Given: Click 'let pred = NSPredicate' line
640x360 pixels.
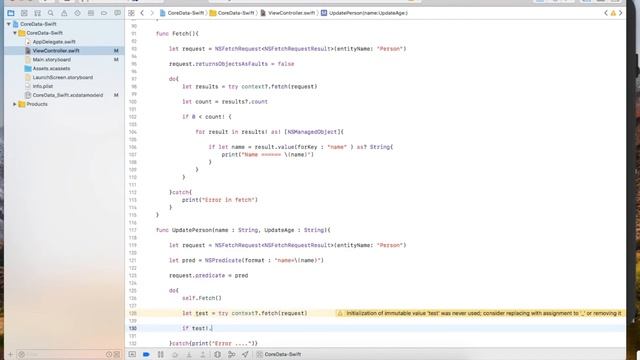Looking at the screenshot, I should pyautogui.click(x=246, y=260).
